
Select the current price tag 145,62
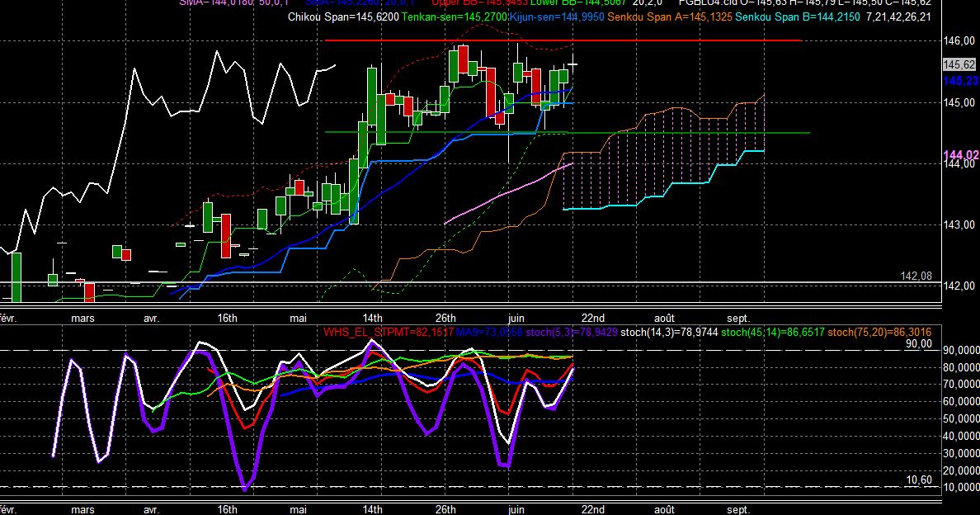pos(959,65)
